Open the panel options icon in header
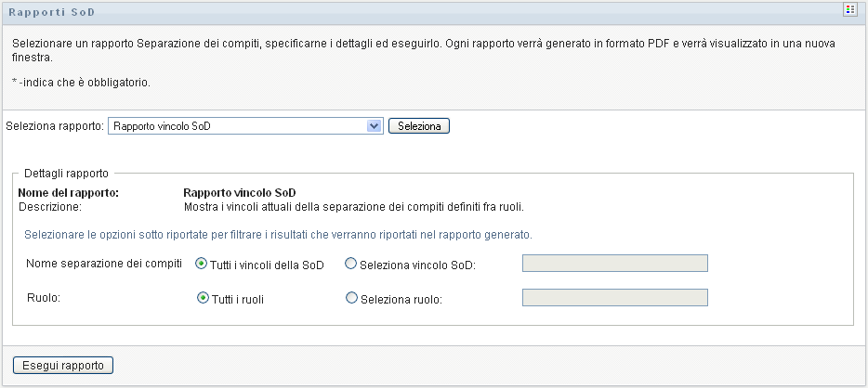This screenshot has height=388, width=868. pyautogui.click(x=849, y=9)
